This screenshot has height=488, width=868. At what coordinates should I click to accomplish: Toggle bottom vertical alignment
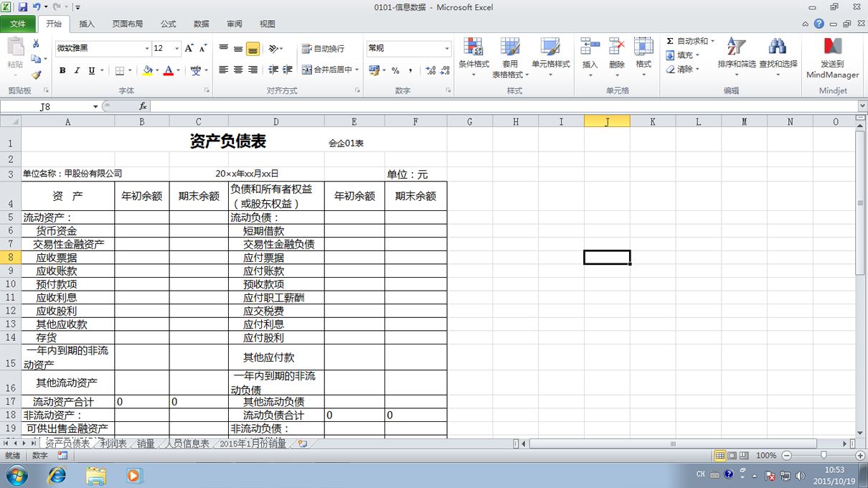253,49
